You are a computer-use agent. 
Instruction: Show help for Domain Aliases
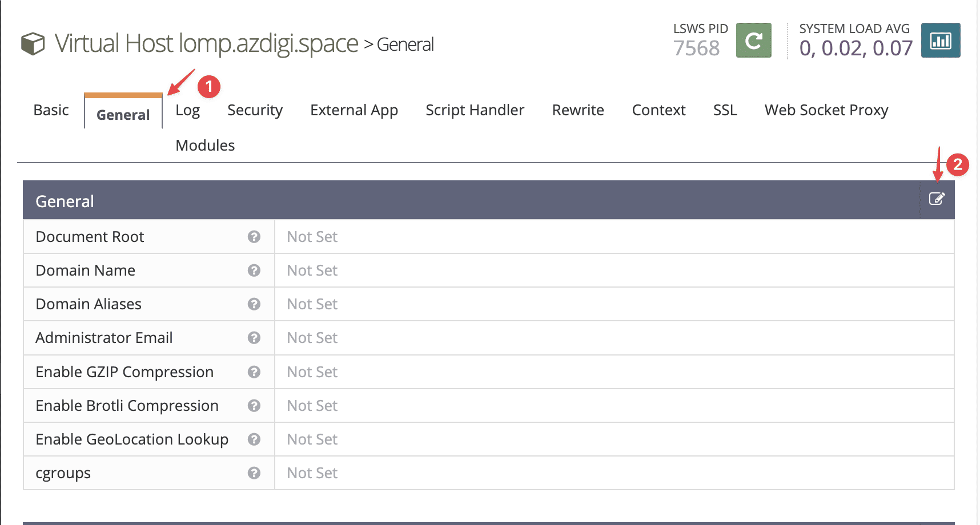pyautogui.click(x=254, y=304)
